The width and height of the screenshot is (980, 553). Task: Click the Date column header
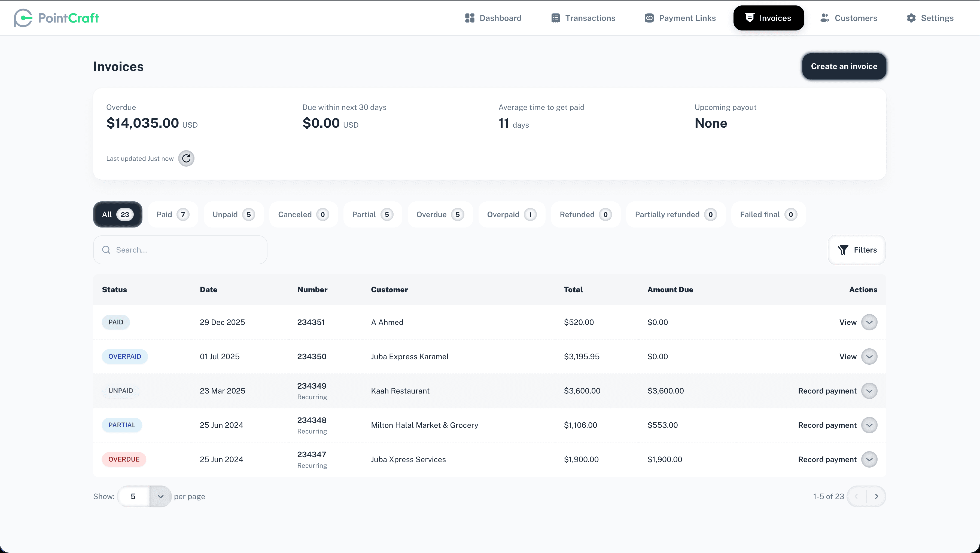pos(208,290)
